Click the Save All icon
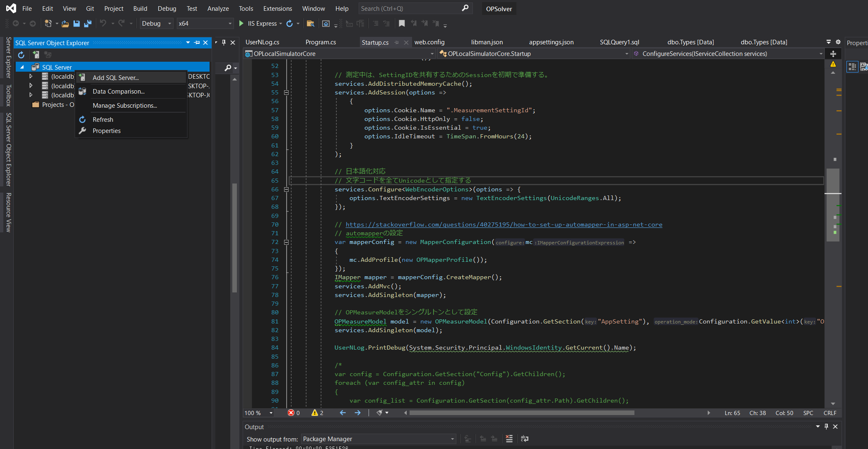868x449 pixels. pos(88,24)
